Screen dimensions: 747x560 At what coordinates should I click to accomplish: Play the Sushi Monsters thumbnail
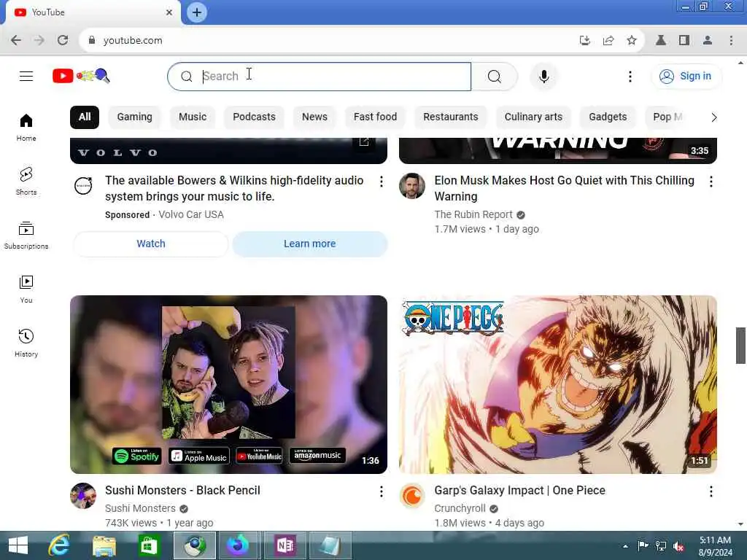click(x=228, y=384)
